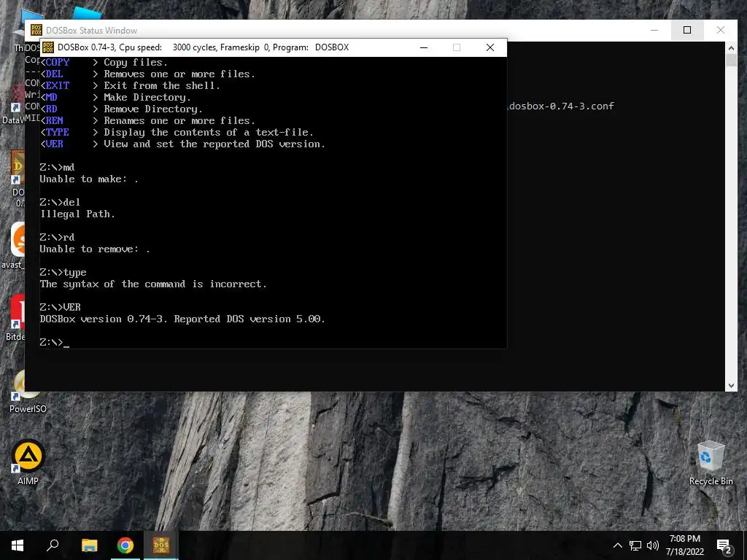Click the EXIT command in the help list

pyautogui.click(x=58, y=86)
